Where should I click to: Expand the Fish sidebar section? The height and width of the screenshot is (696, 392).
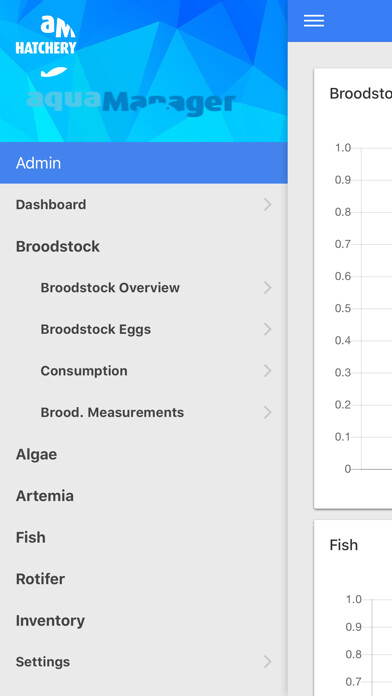(x=144, y=537)
